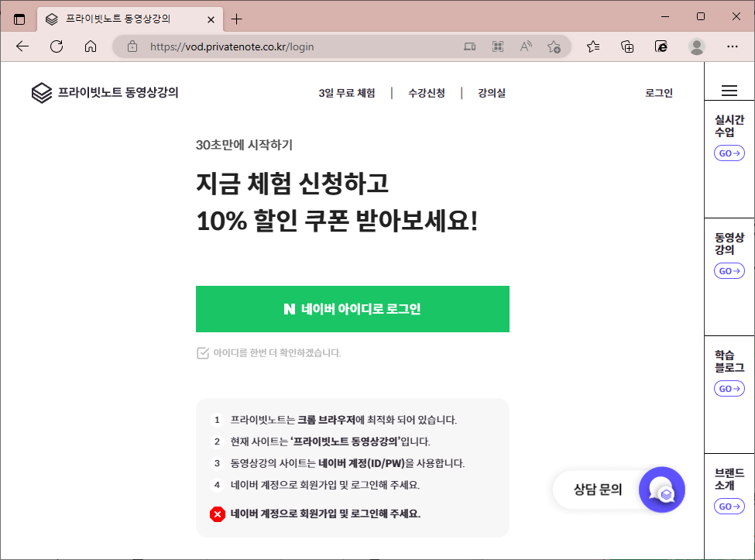Maximize the browser window

pos(701,16)
